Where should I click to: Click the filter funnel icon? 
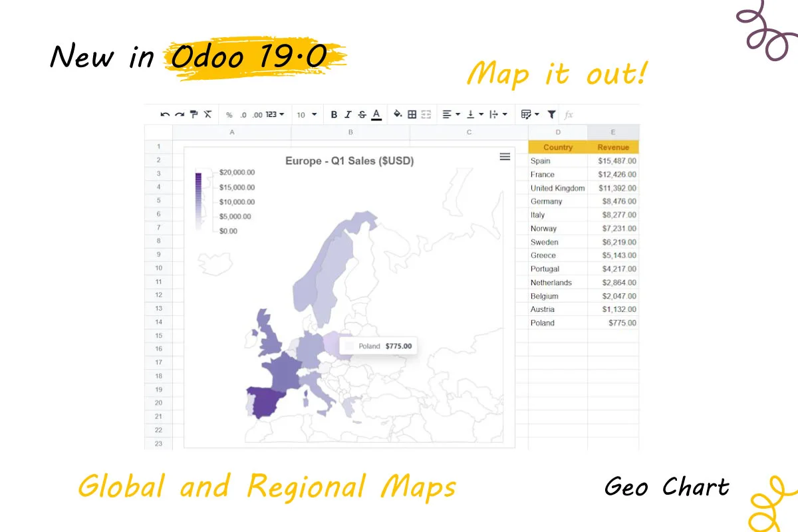coord(551,114)
